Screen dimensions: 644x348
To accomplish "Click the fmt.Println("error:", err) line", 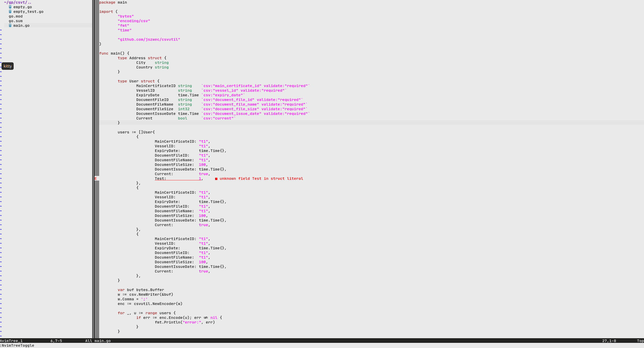I will tap(185, 322).
